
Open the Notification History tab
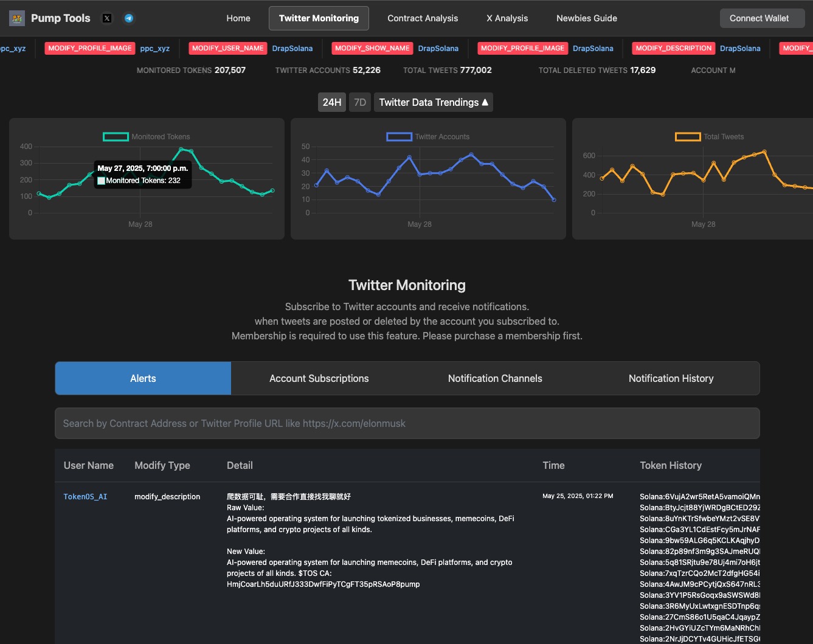point(671,378)
